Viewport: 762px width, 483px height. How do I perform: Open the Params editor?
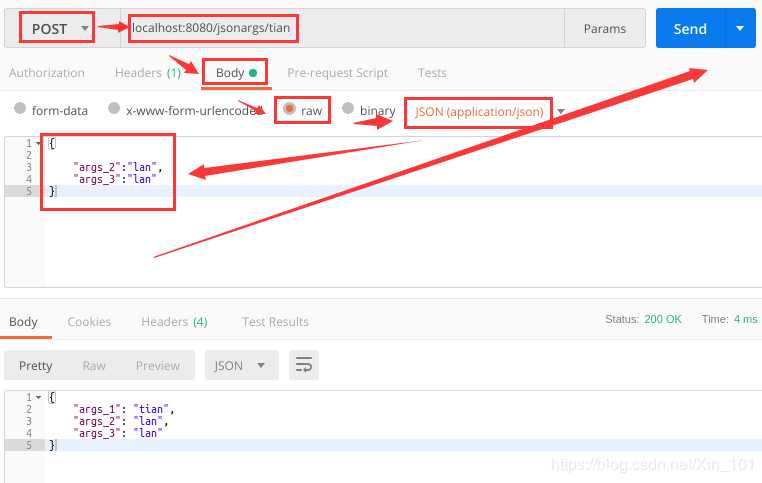tap(605, 29)
